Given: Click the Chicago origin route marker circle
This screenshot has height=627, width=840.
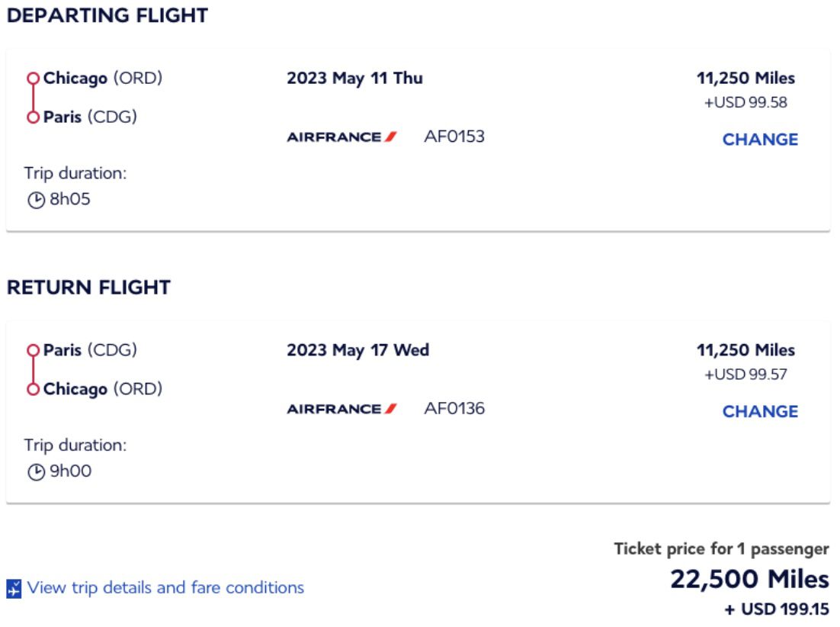Looking at the screenshot, I should [x=34, y=78].
